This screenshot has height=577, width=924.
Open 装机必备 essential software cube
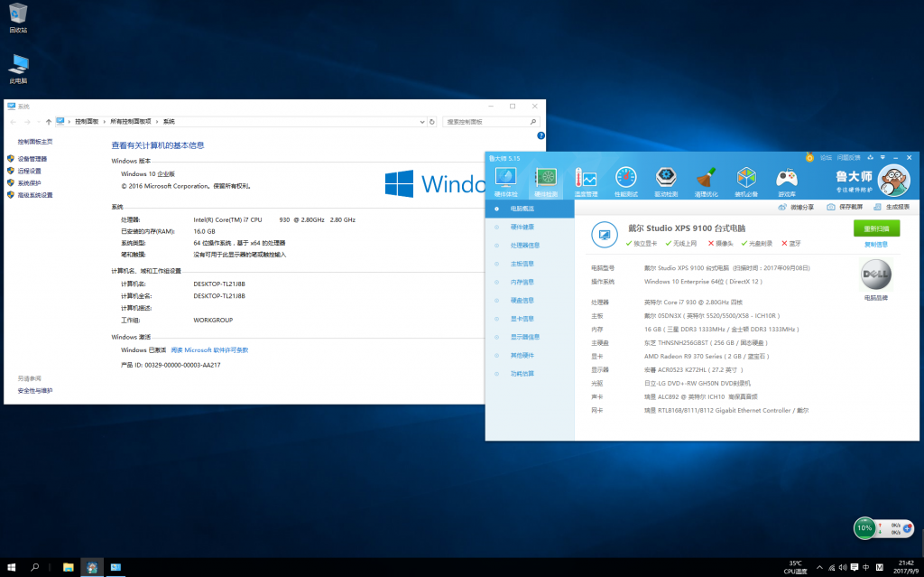click(x=746, y=181)
